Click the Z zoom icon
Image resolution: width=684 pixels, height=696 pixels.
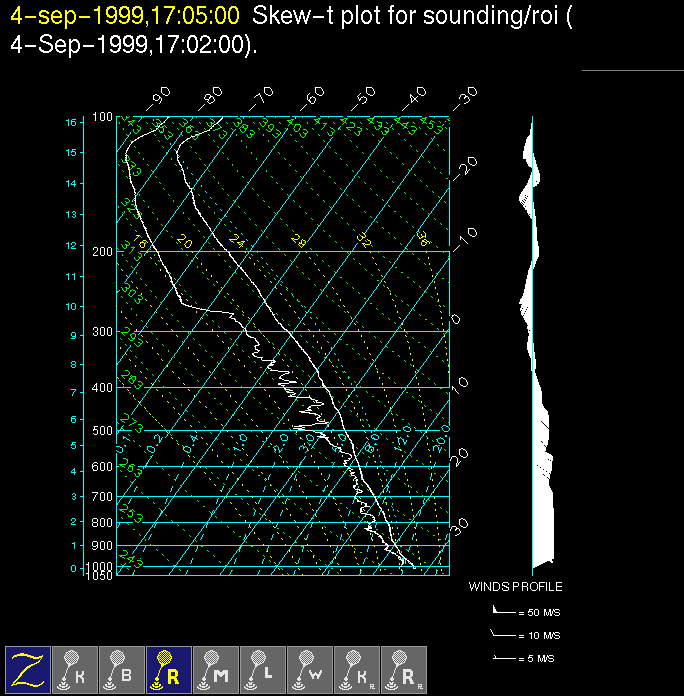tap(28, 668)
